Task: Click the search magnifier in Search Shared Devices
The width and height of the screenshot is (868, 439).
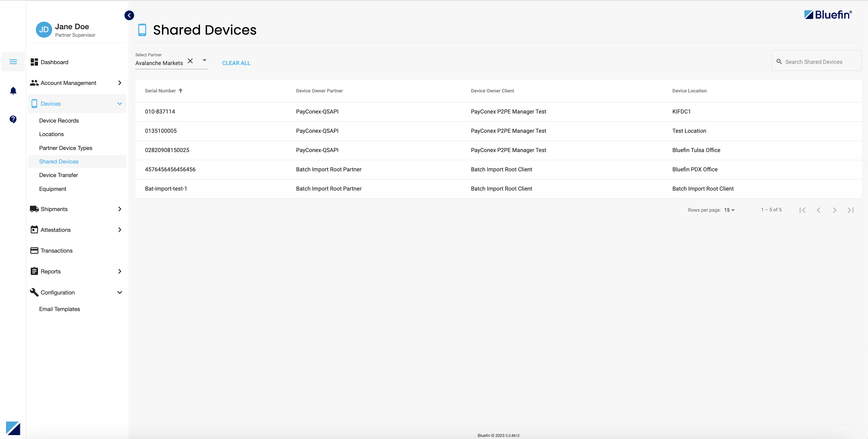Action: click(779, 61)
